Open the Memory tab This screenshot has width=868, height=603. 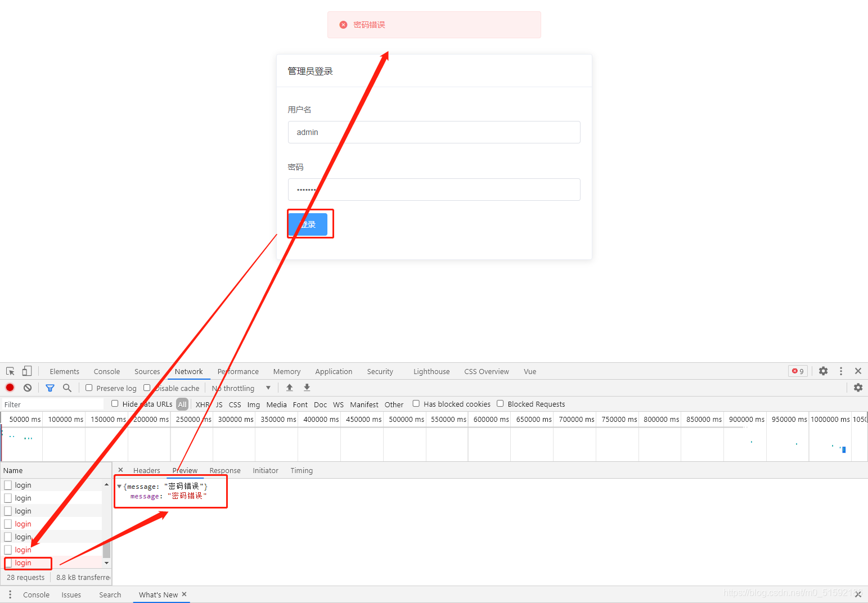click(x=287, y=371)
